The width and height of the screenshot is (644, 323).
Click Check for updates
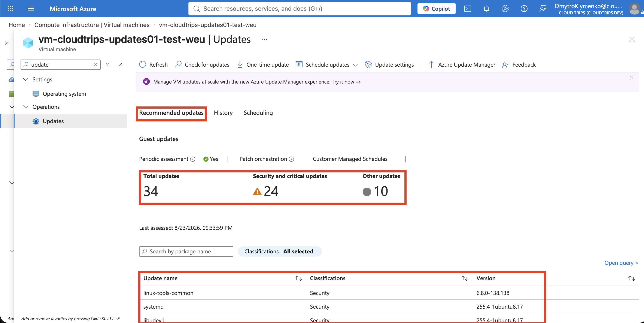(202, 64)
